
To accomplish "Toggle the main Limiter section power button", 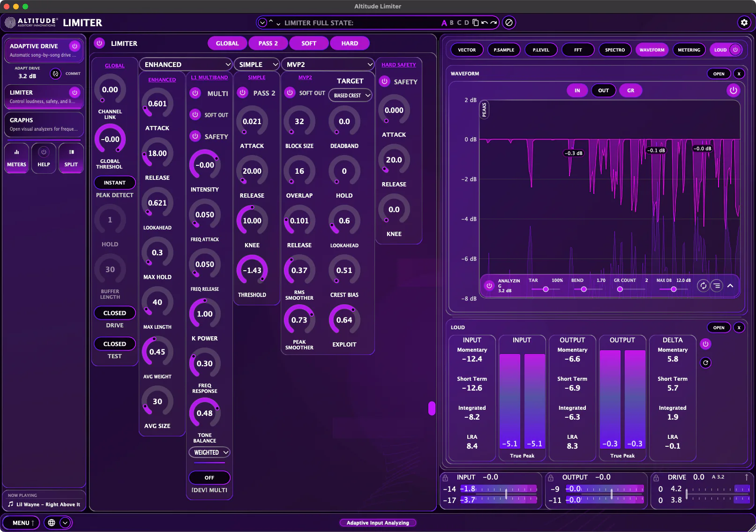I will [x=99, y=43].
